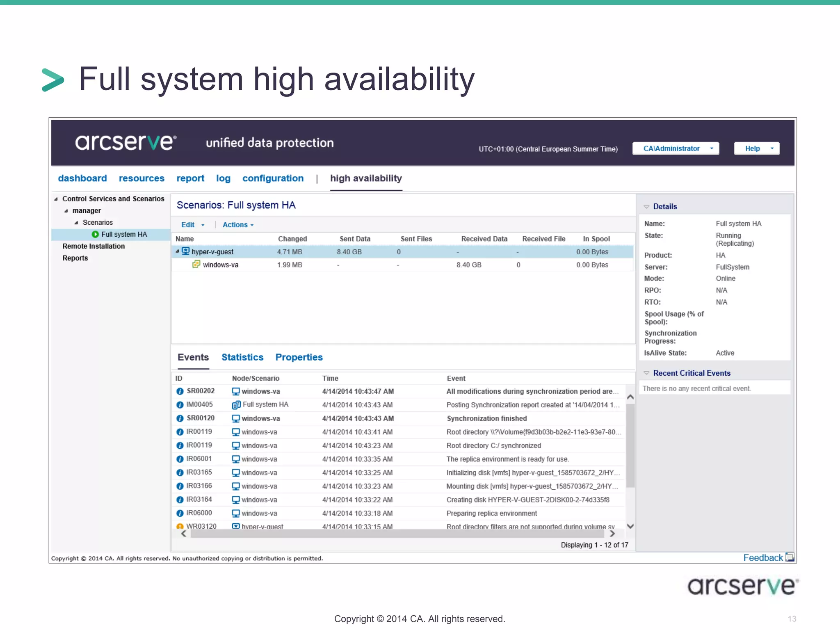
Task: Click the green running icon beside Full system HA
Action: (95, 234)
